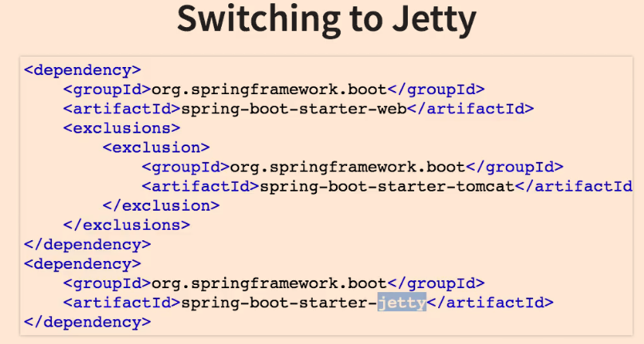Viewport: 644px width, 344px height.
Task: Click the first opening <dependency> tag
Action: (82, 69)
